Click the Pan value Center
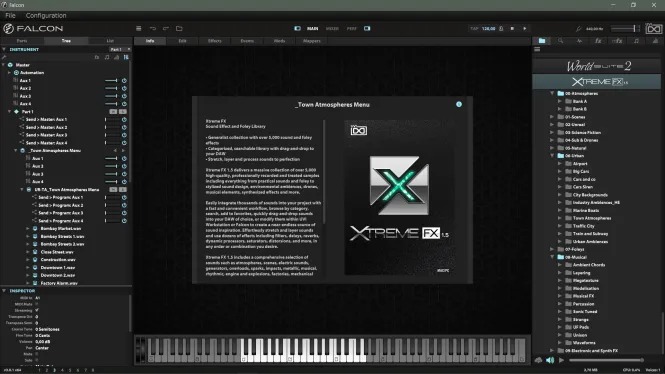Viewport: 665px width, 374px height. coord(42,348)
